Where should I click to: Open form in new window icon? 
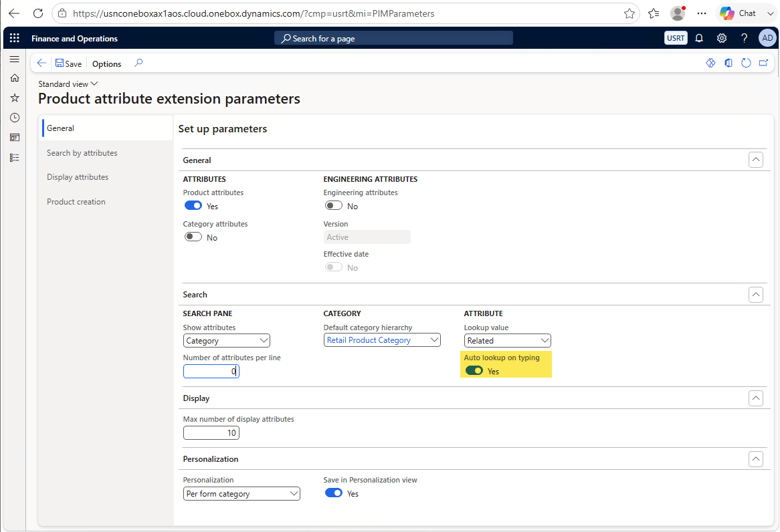pos(763,63)
